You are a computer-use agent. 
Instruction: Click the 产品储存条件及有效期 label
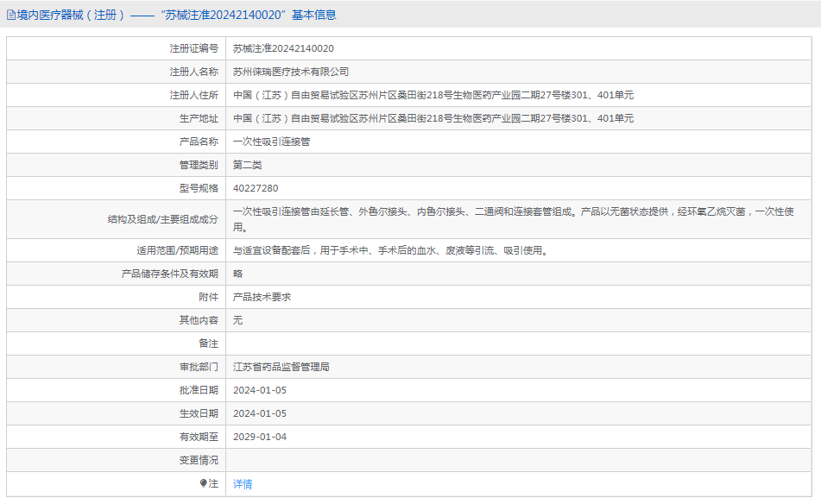[x=170, y=274]
